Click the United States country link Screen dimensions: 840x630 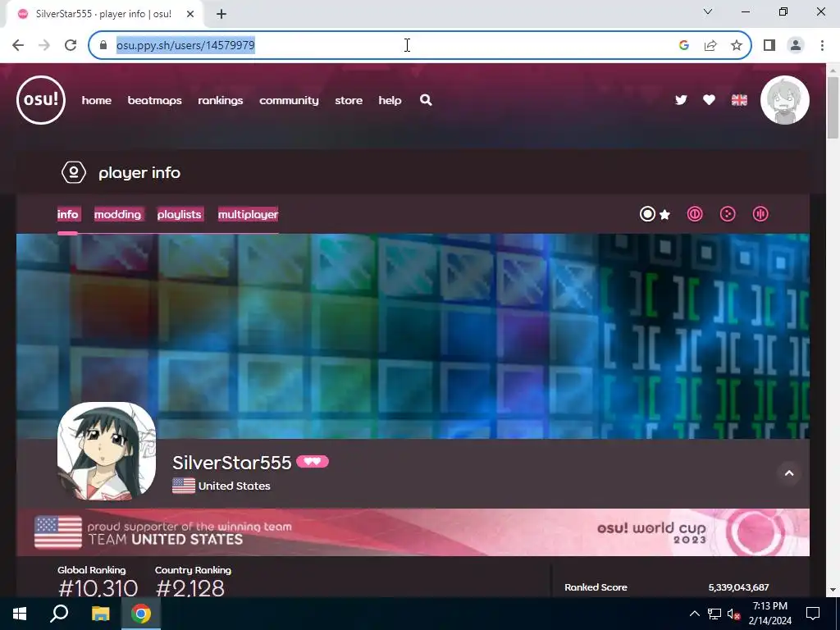click(234, 486)
